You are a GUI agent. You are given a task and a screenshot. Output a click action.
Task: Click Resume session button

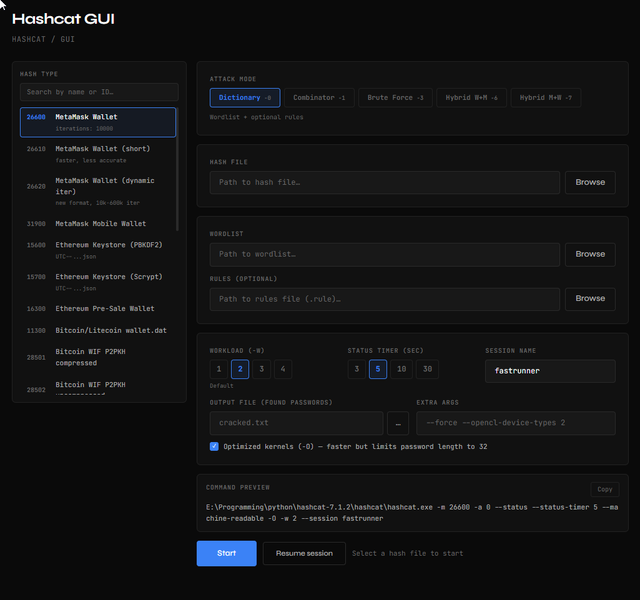coord(304,553)
